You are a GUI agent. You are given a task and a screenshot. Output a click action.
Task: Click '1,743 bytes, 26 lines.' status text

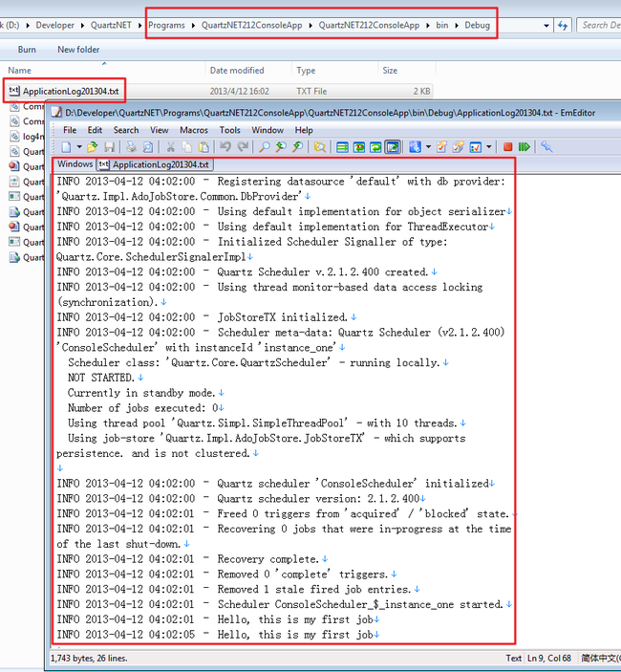point(89,659)
